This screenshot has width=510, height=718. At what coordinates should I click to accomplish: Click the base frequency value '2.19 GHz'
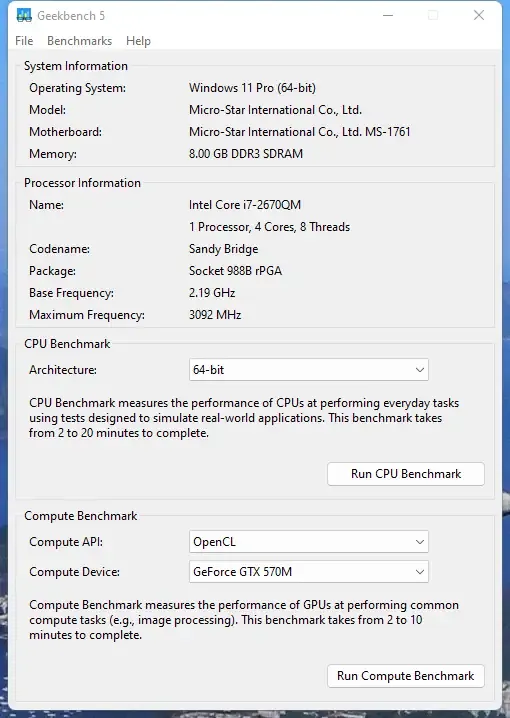point(212,293)
